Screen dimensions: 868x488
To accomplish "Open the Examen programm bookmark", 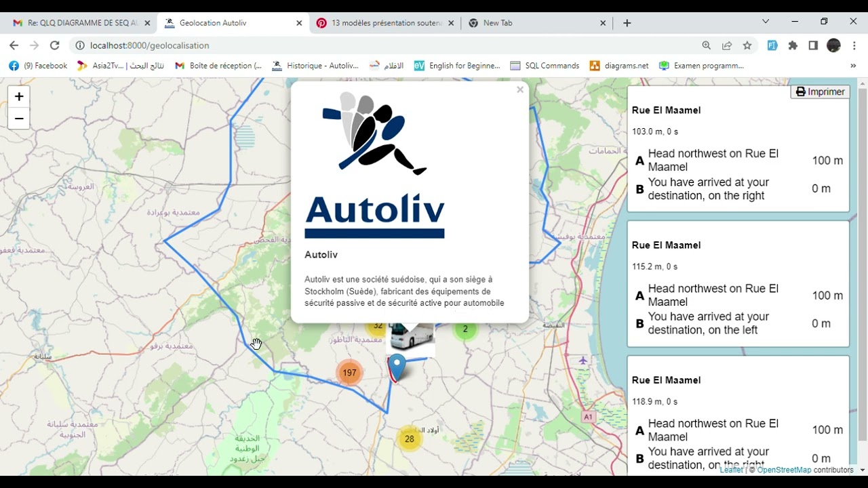I will pyautogui.click(x=701, y=66).
